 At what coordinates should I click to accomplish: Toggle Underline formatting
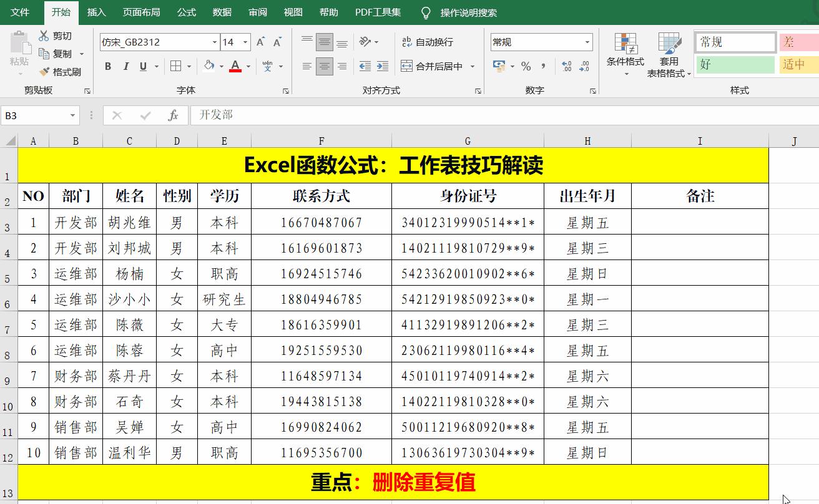coord(142,66)
